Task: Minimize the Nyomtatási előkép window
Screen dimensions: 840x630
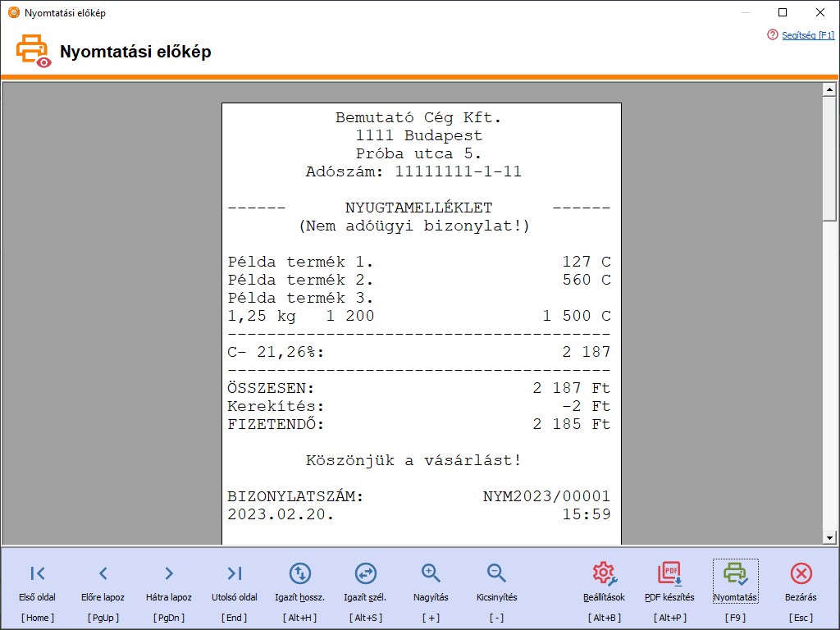Action: (x=745, y=12)
